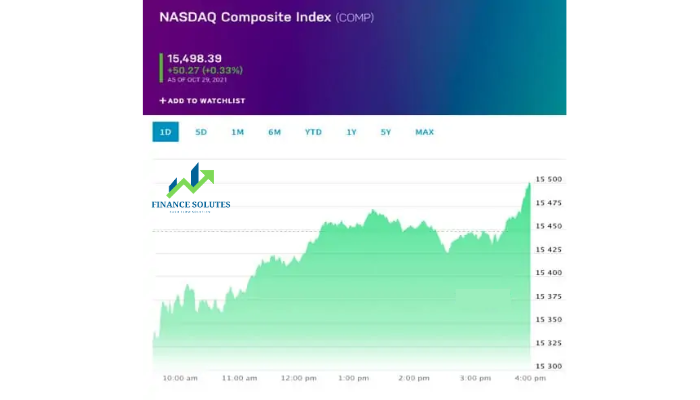Click the 15 450 price axis label
The width and height of the screenshot is (700, 400).
point(549,226)
